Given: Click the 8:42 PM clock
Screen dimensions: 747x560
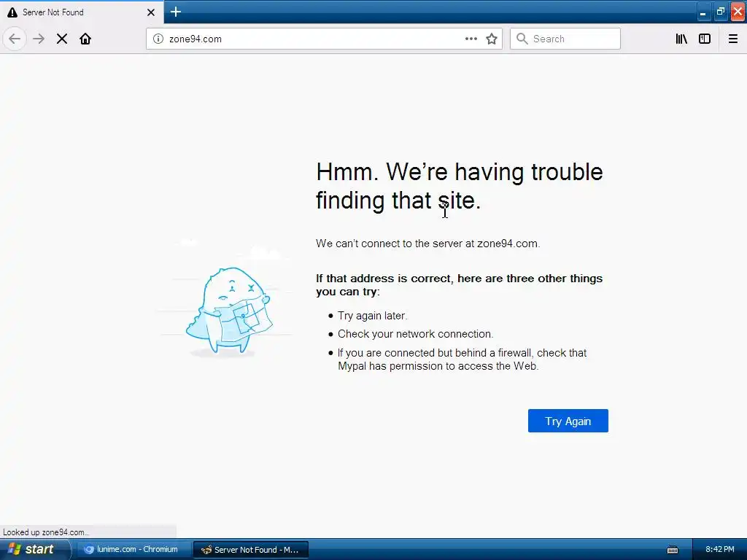Looking at the screenshot, I should tap(719, 549).
